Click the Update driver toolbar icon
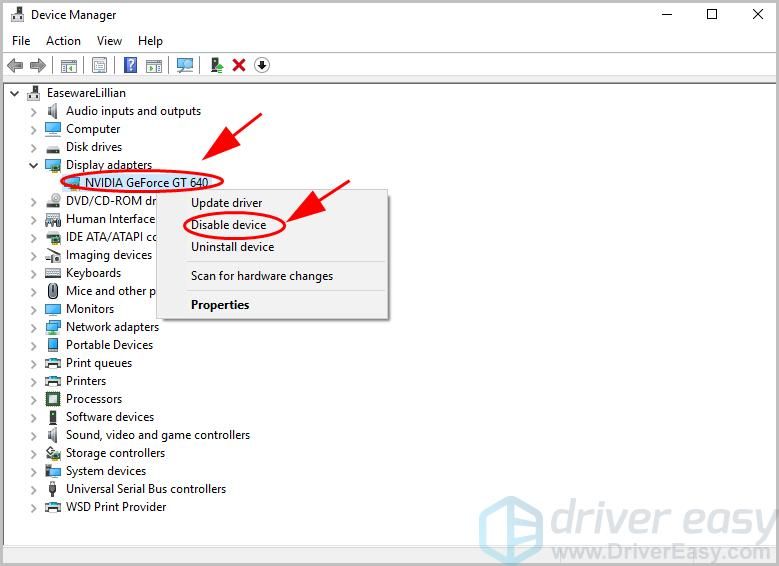779x566 pixels. (x=216, y=65)
